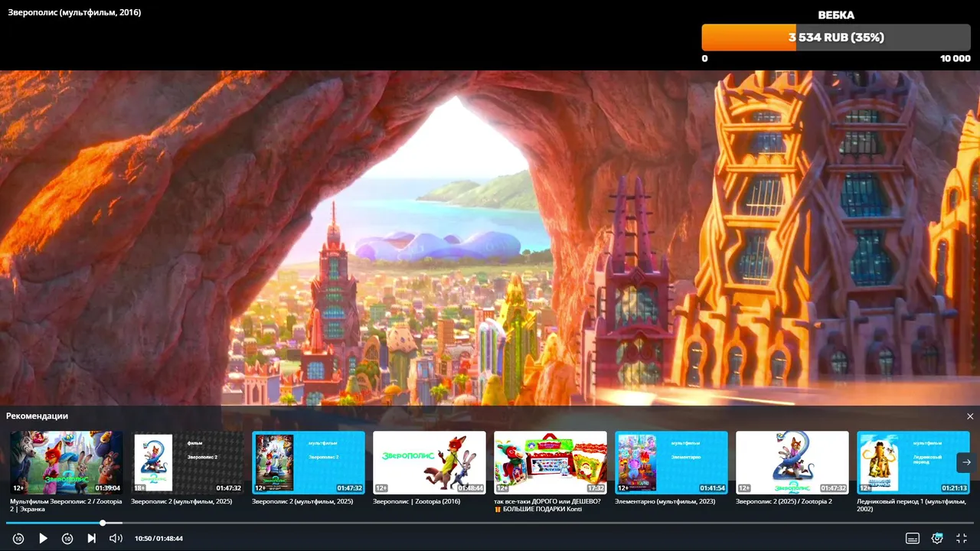Image resolution: width=980 pixels, height=551 pixels.
Task: Open thumbnail Мультфильм Зверополис 2 Экранка
Action: (x=67, y=463)
